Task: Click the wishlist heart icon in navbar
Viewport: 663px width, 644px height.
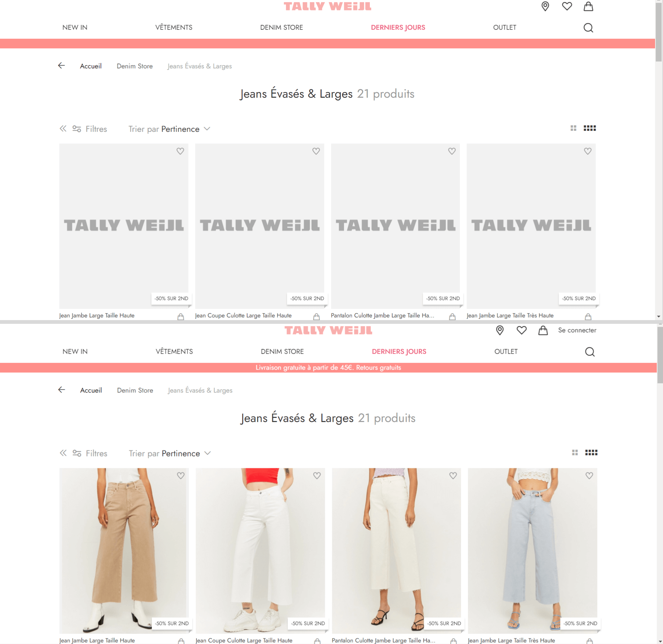Action: tap(566, 7)
